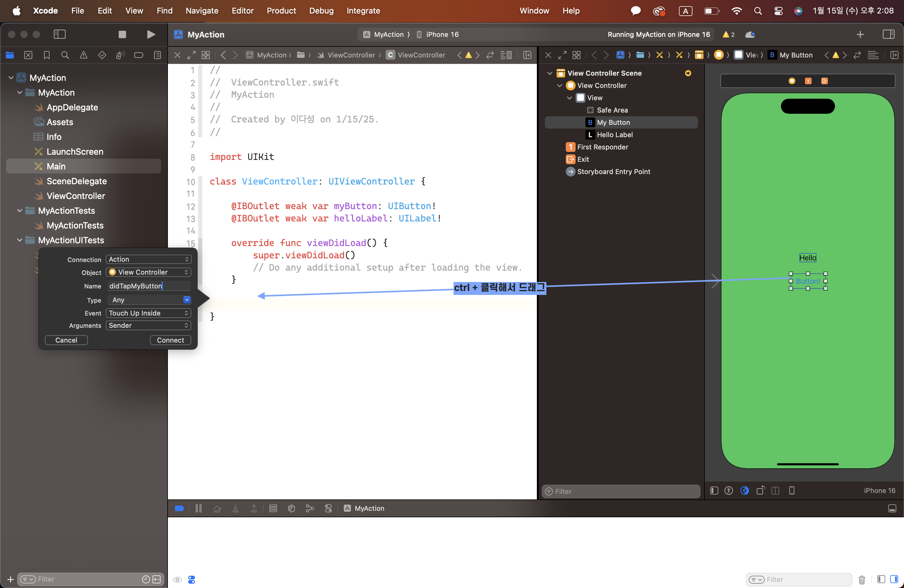
Task: Collapse the MyActionUITests group
Action: (20, 240)
